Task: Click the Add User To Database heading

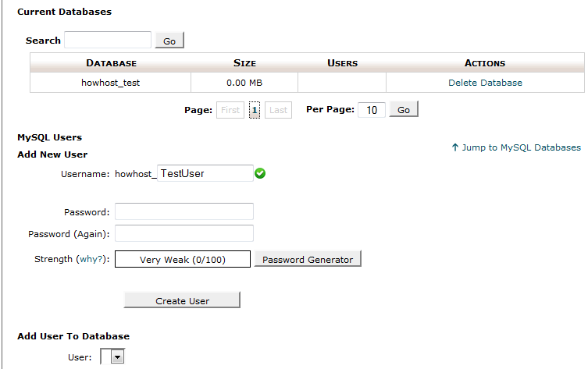Action: tap(73, 336)
